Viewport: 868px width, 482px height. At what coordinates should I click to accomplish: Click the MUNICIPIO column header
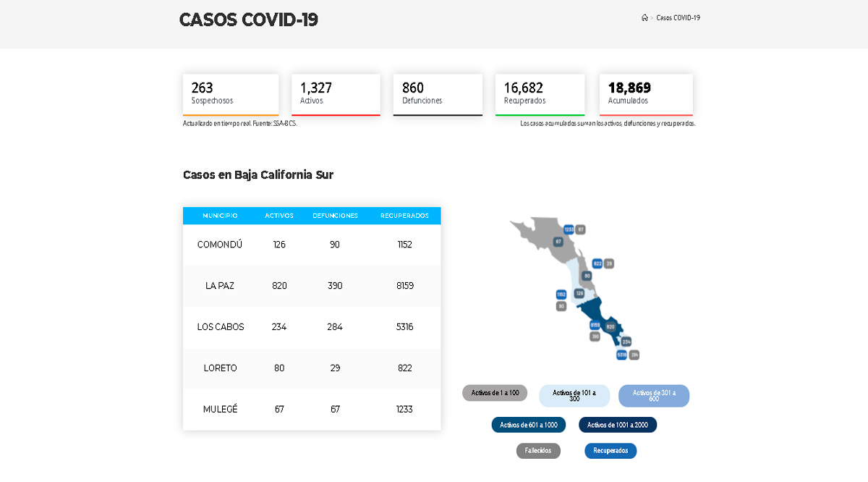point(220,216)
